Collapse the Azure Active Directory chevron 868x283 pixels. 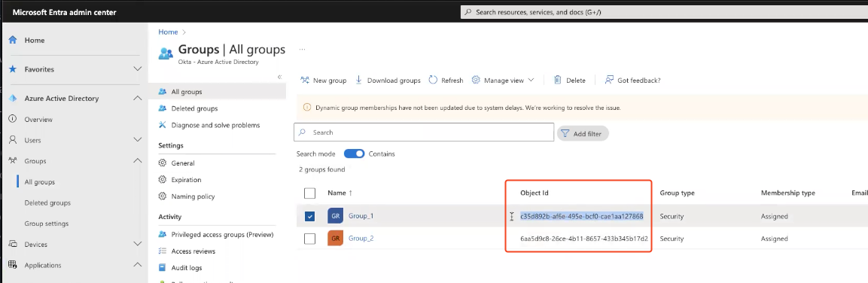pyautogui.click(x=137, y=98)
